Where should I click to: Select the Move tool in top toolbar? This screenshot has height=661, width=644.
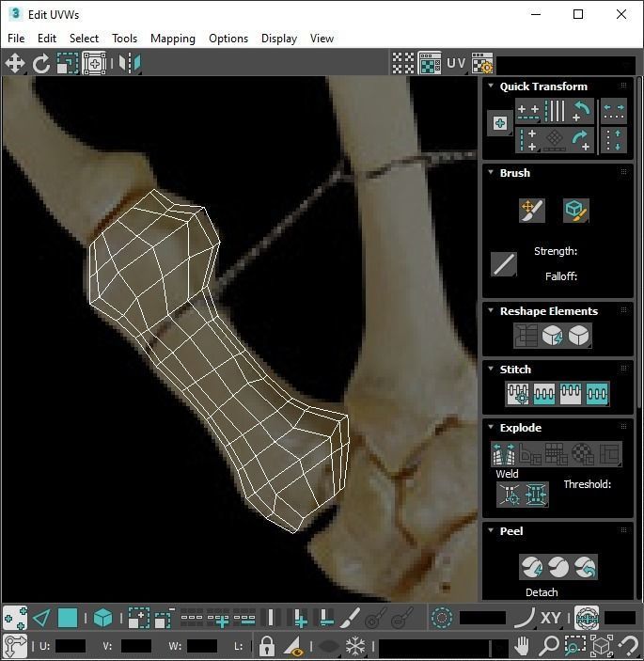click(15, 64)
